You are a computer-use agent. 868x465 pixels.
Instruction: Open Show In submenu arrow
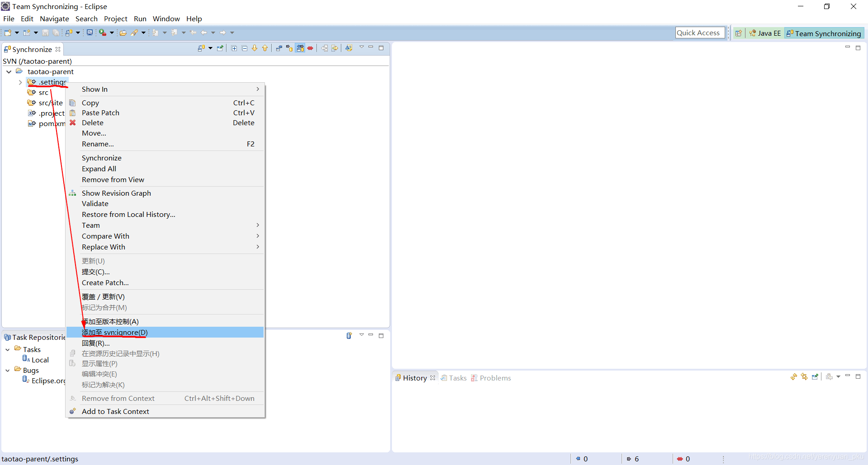point(258,89)
